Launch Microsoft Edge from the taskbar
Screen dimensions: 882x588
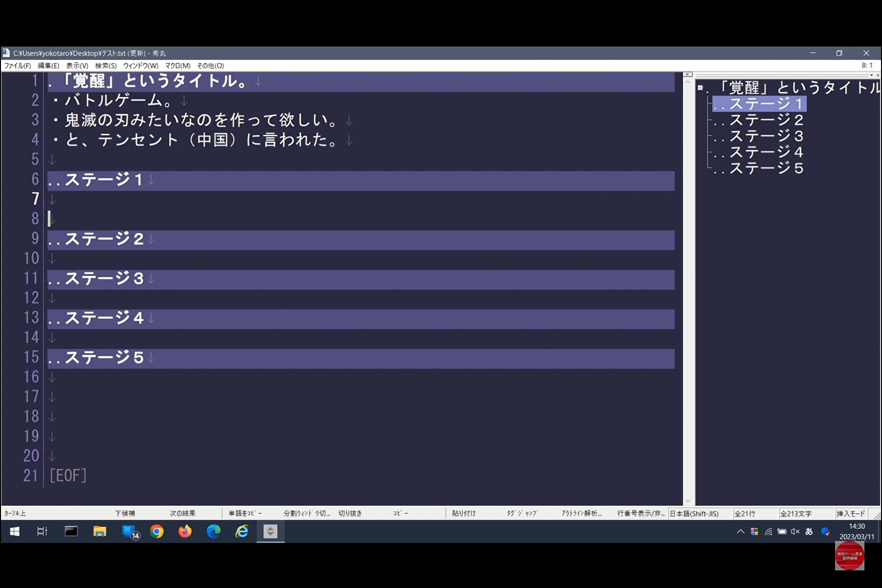click(214, 532)
